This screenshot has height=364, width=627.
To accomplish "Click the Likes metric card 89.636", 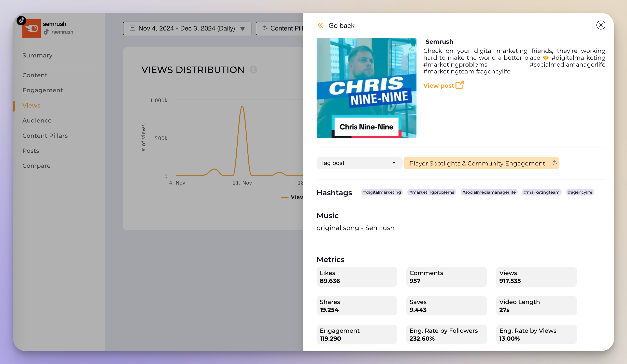I will tap(357, 277).
